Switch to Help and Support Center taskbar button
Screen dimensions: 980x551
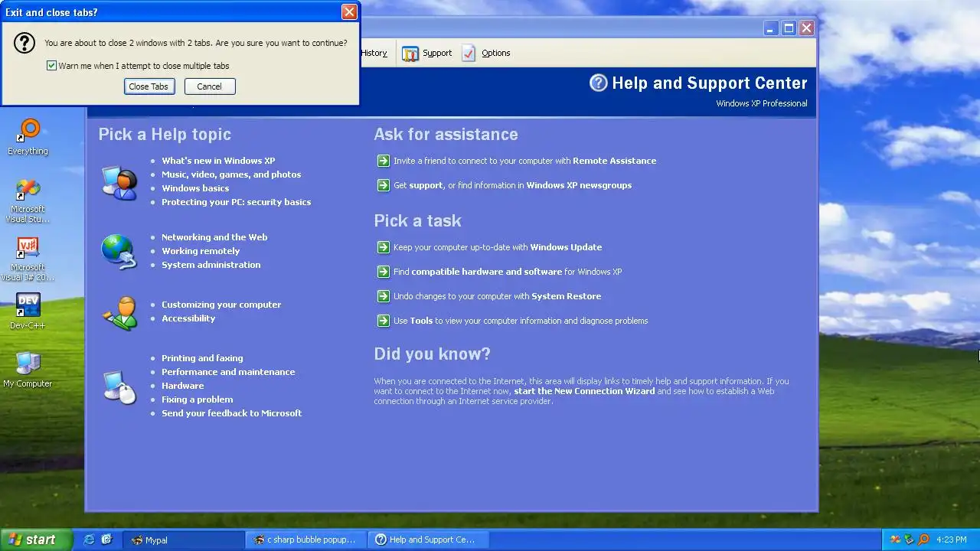[x=429, y=540]
